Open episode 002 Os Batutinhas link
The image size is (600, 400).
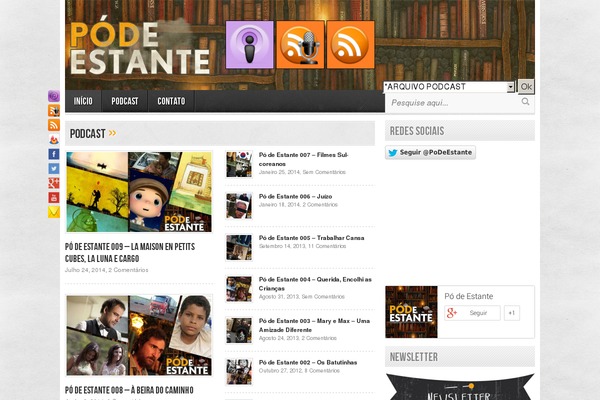coord(308,362)
